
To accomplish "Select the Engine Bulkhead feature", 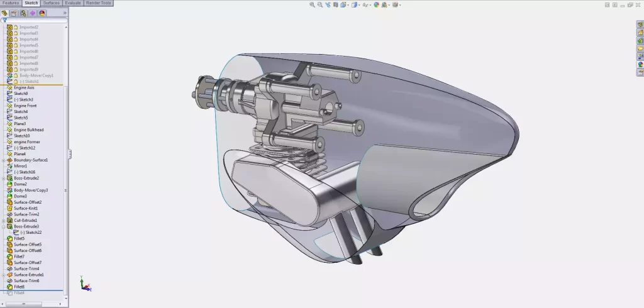I will click(29, 129).
